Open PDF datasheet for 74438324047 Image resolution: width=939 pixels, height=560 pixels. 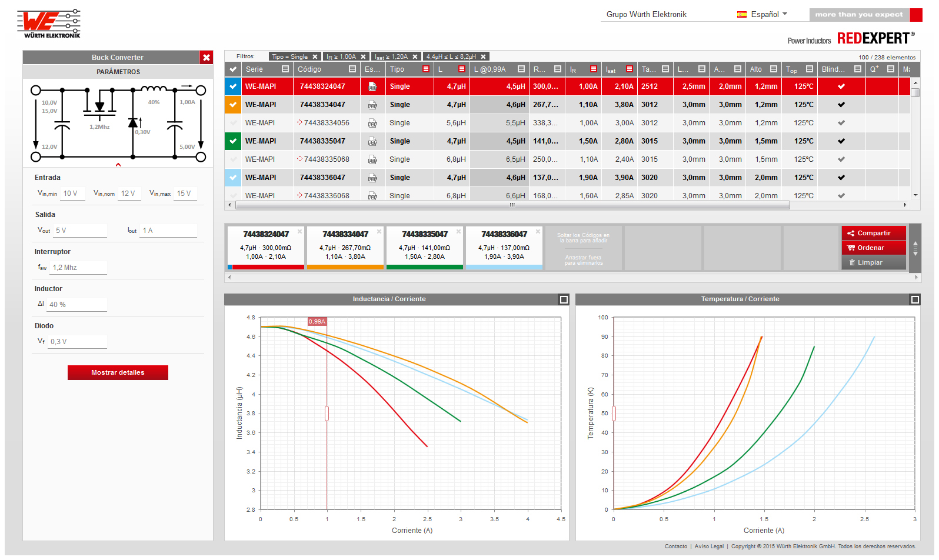(x=372, y=86)
